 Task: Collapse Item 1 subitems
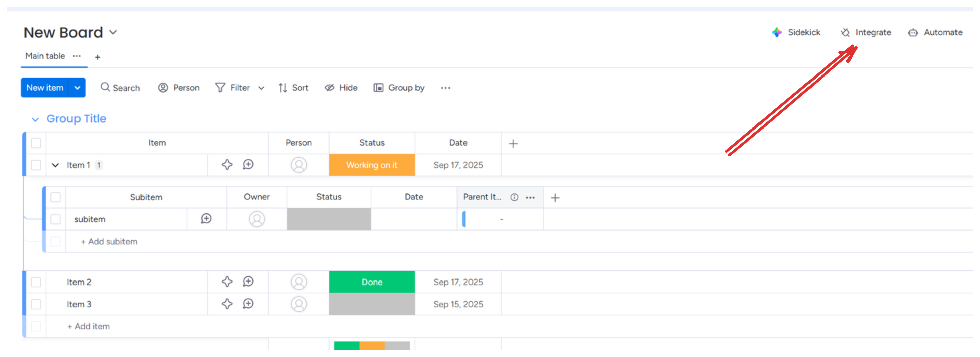(55, 165)
